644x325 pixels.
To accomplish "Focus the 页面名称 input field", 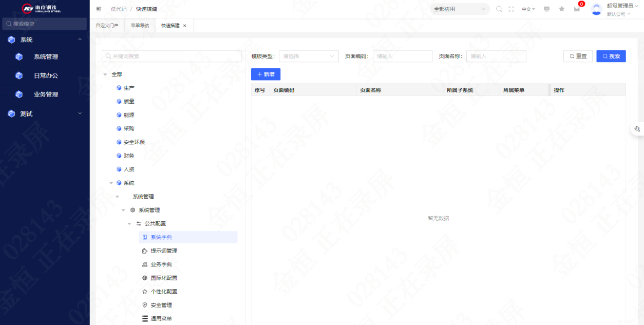I will pos(496,56).
